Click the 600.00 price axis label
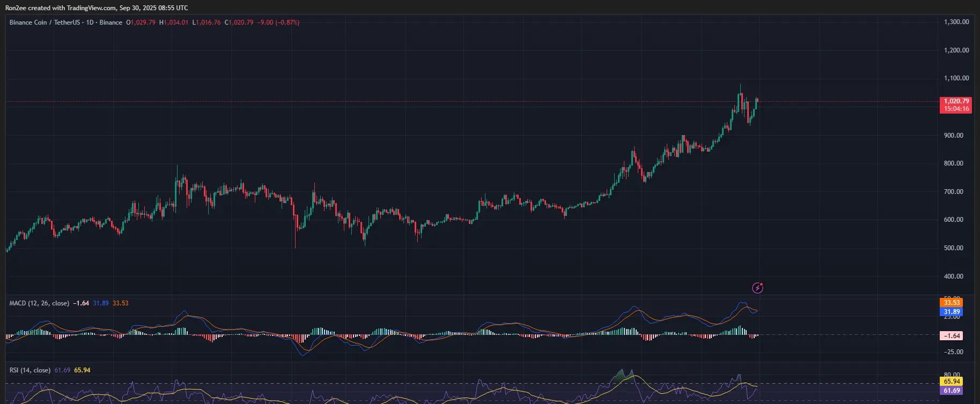The width and height of the screenshot is (980, 404). point(954,220)
